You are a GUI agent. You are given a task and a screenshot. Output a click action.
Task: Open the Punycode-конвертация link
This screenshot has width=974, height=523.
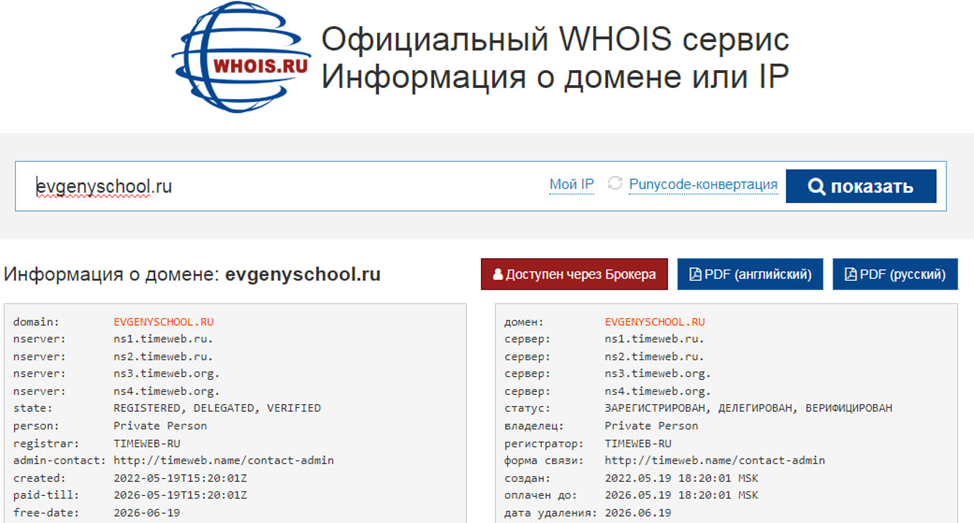pos(703,184)
